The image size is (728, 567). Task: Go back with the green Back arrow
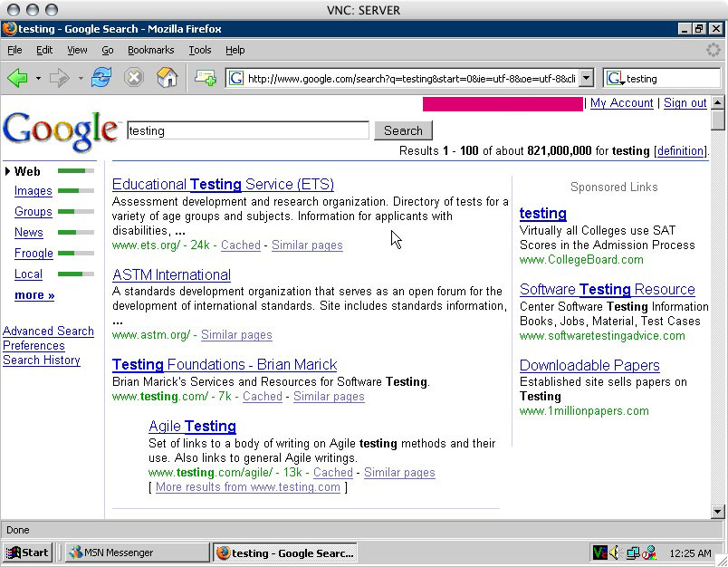17,78
